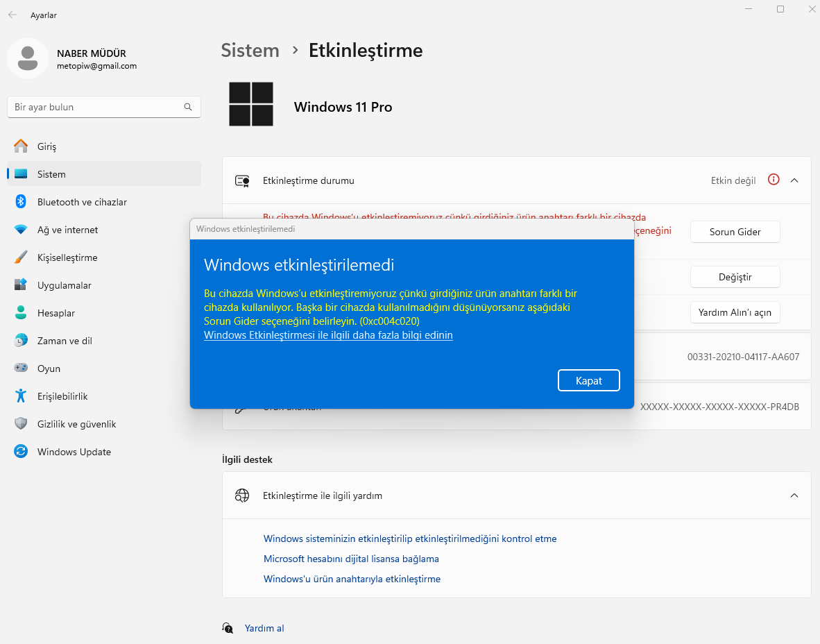Click the Gizlilik ve güvenlik shield icon
Viewport: 820px width, 644px height.
click(x=21, y=423)
